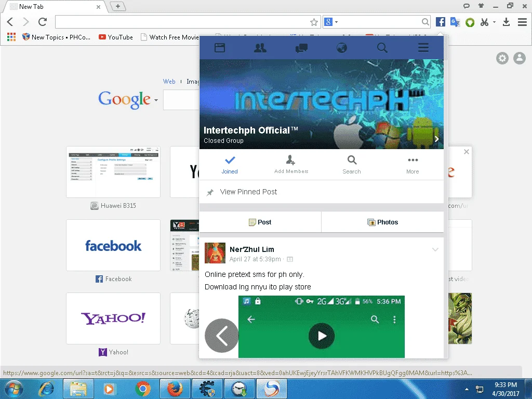Click the search box magnifier icon
The height and width of the screenshot is (399, 532).
click(425, 22)
